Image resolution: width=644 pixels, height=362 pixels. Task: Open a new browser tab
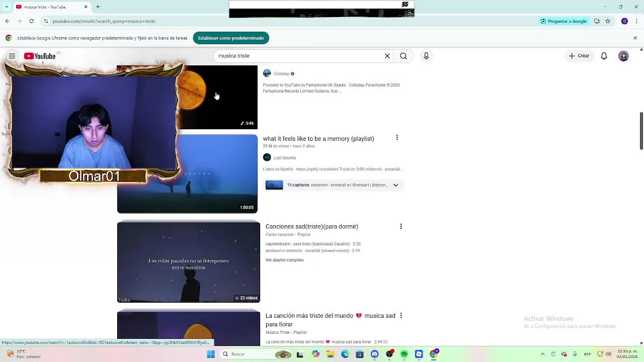(98, 7)
